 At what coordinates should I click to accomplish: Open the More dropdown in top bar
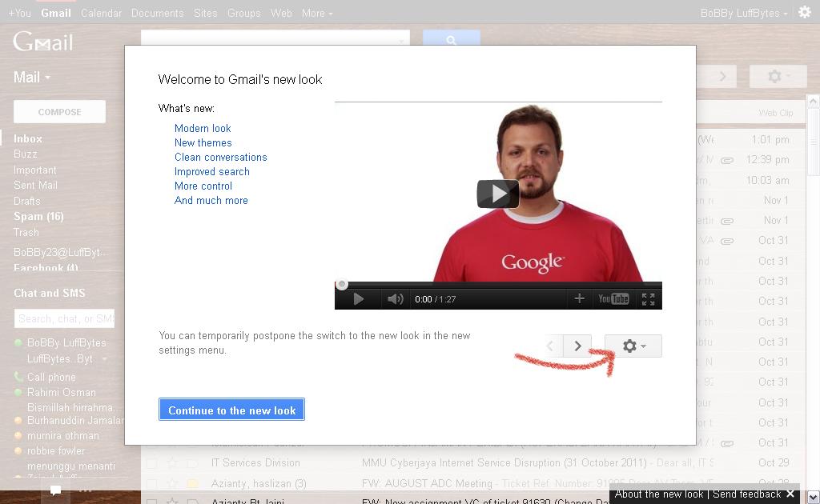pyautogui.click(x=317, y=13)
